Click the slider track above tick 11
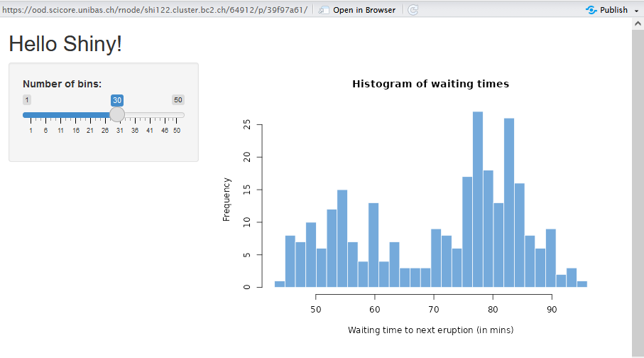 pos(60,115)
